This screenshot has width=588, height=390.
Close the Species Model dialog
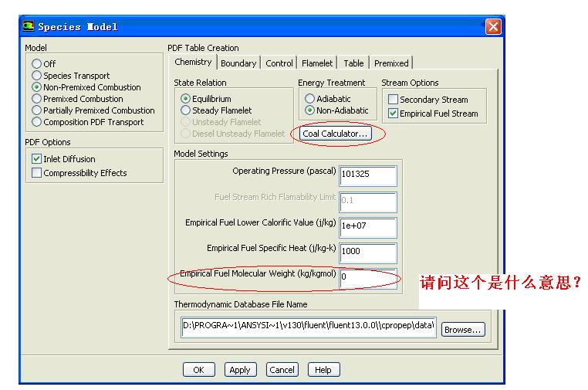pos(493,26)
